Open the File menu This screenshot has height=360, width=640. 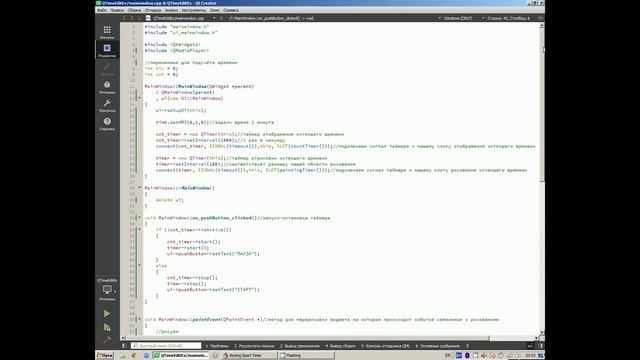pyautogui.click(x=102, y=10)
